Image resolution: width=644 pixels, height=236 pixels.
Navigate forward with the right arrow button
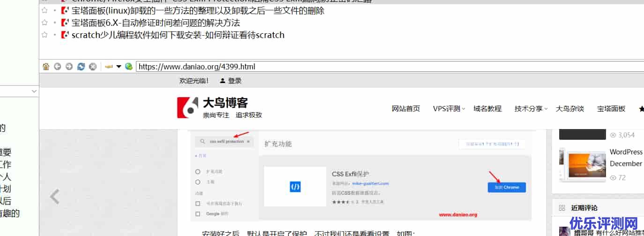(69, 67)
